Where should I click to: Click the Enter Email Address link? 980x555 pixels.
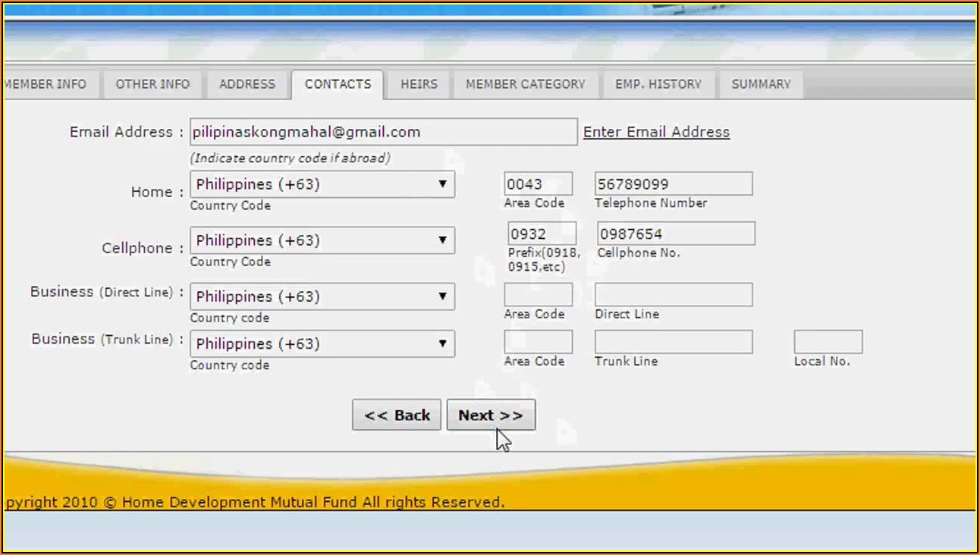point(656,132)
